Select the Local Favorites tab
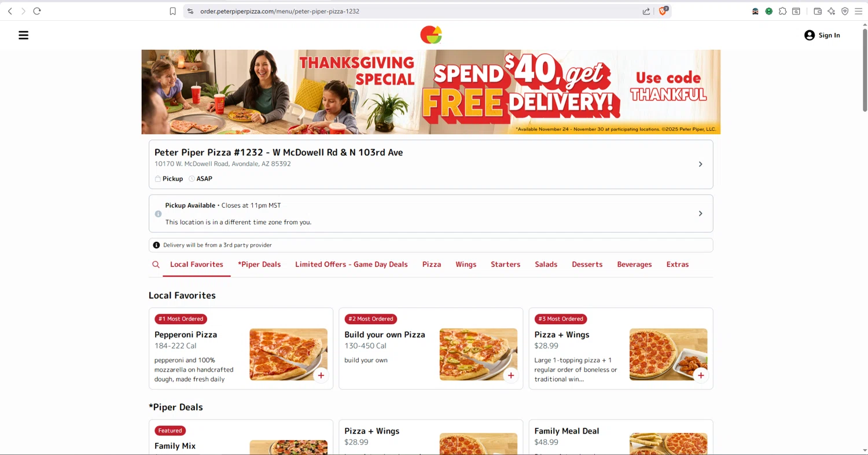This screenshot has width=868, height=455. [197, 265]
